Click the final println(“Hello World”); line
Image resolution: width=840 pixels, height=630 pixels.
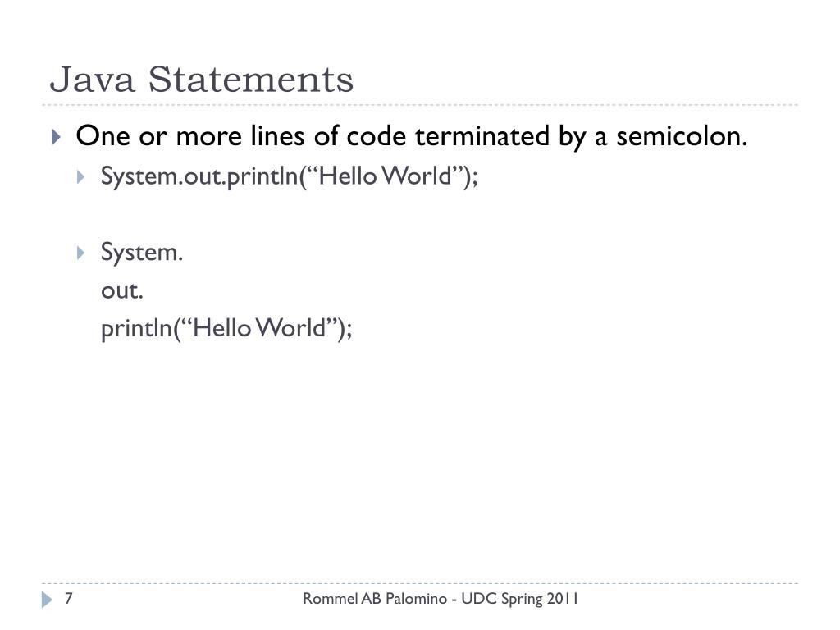[x=226, y=329]
